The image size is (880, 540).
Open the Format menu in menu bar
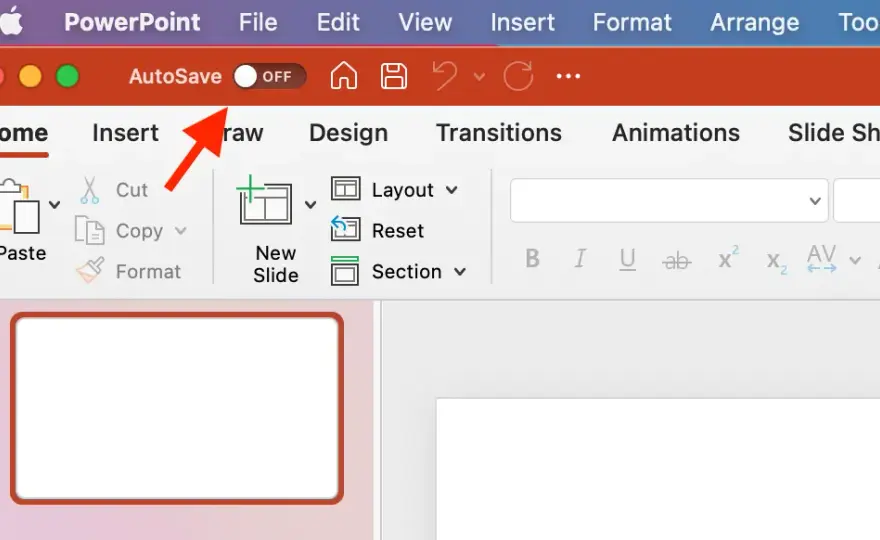632,22
